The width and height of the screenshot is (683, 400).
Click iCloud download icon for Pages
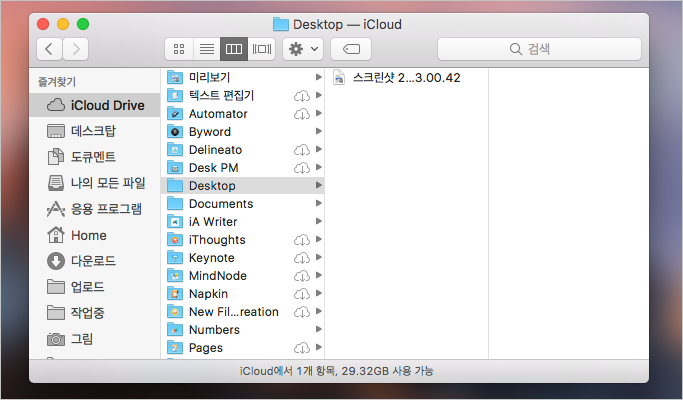pos(302,348)
